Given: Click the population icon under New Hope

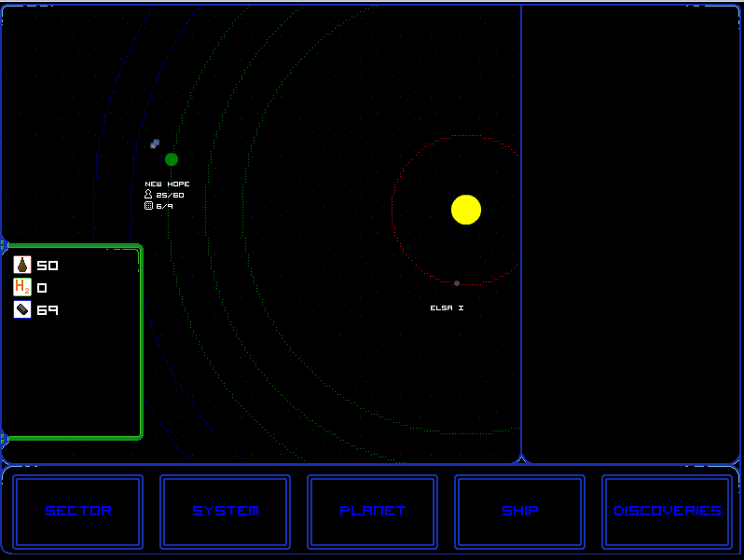Looking at the screenshot, I should [148, 195].
